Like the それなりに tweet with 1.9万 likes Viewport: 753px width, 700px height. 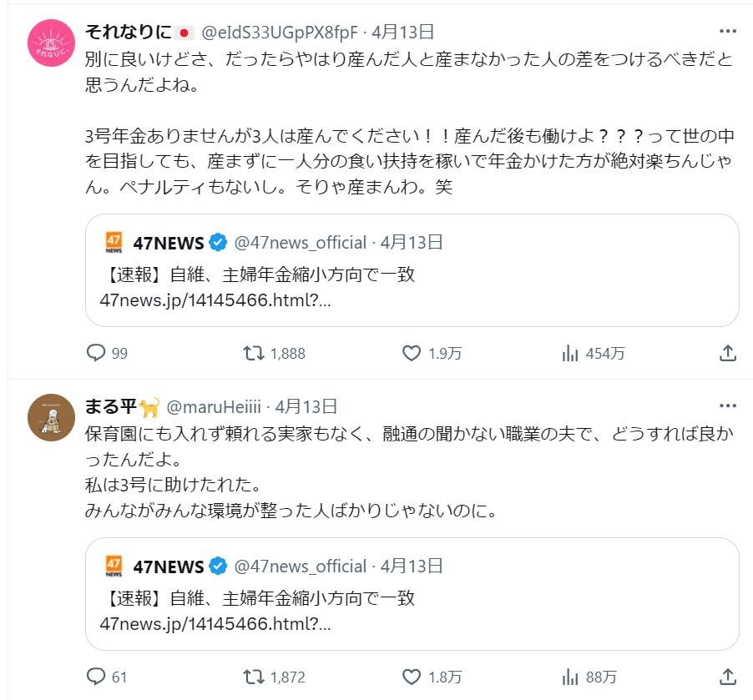[x=412, y=353]
